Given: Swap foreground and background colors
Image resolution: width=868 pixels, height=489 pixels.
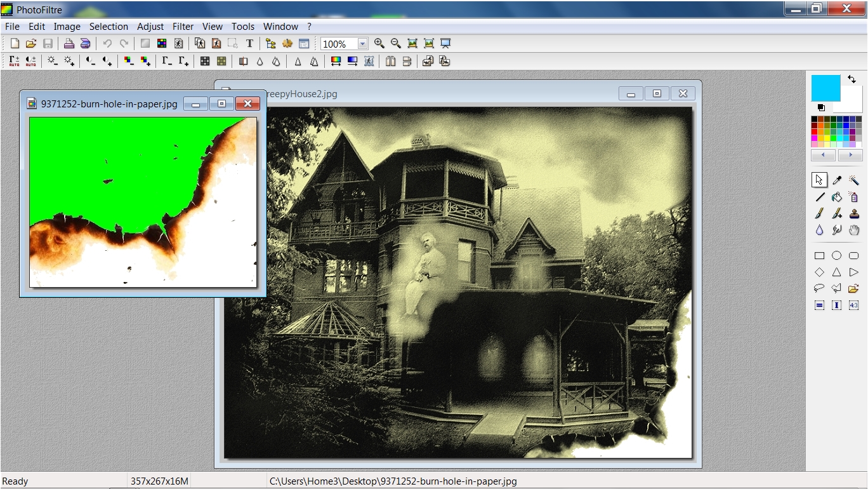Looking at the screenshot, I should click(x=852, y=79).
